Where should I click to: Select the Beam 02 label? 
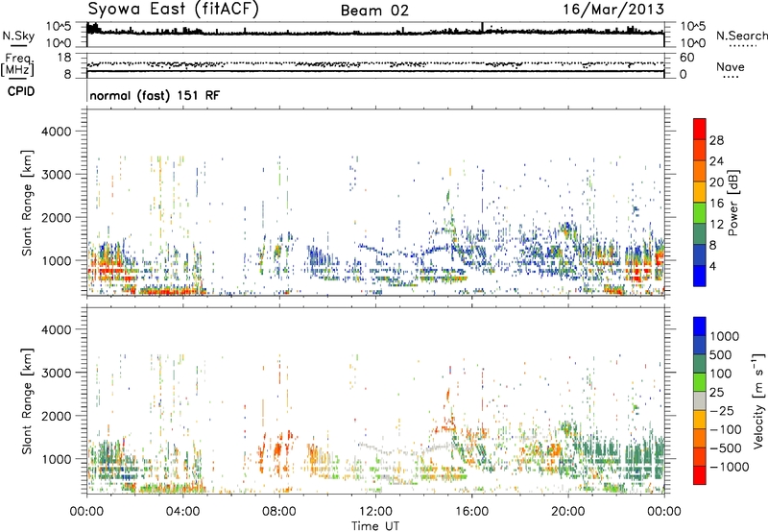[374, 11]
